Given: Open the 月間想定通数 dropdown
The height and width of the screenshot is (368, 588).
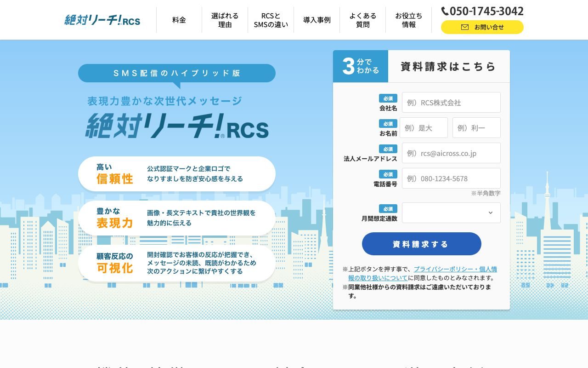Looking at the screenshot, I should 451,213.
